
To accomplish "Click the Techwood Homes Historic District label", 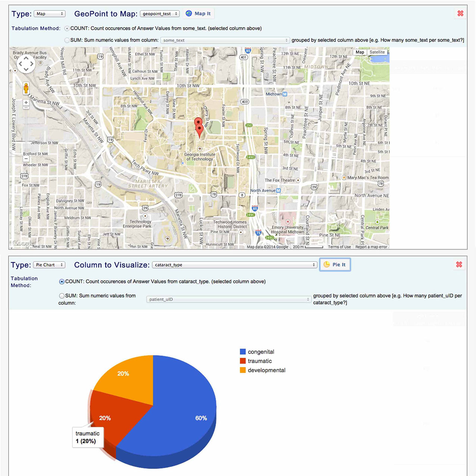I will coord(230,224).
